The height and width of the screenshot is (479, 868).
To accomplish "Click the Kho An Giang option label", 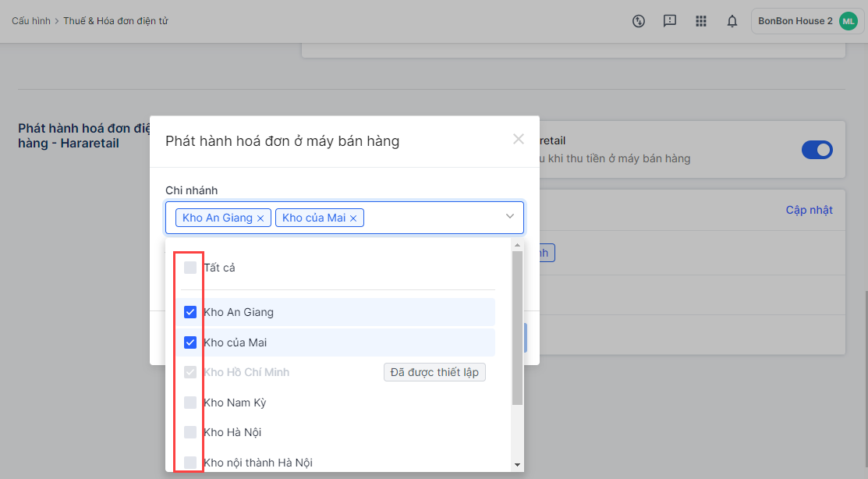I will [x=239, y=312].
